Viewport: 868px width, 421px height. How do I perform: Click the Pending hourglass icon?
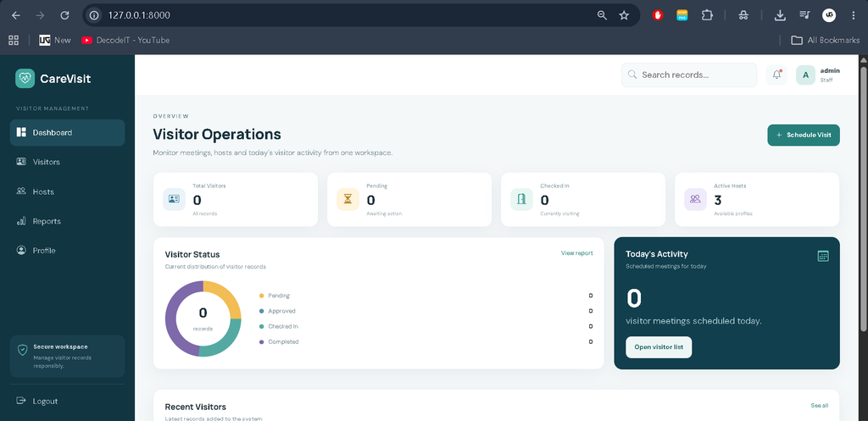pyautogui.click(x=348, y=199)
